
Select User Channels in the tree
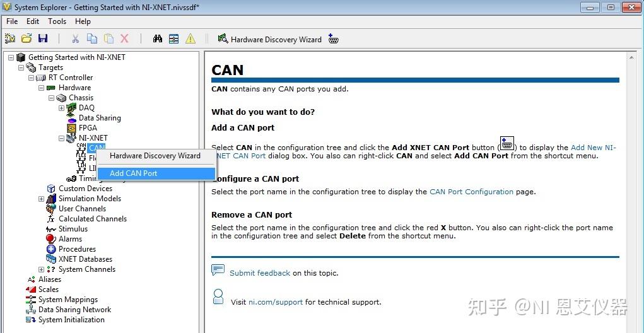tap(82, 209)
